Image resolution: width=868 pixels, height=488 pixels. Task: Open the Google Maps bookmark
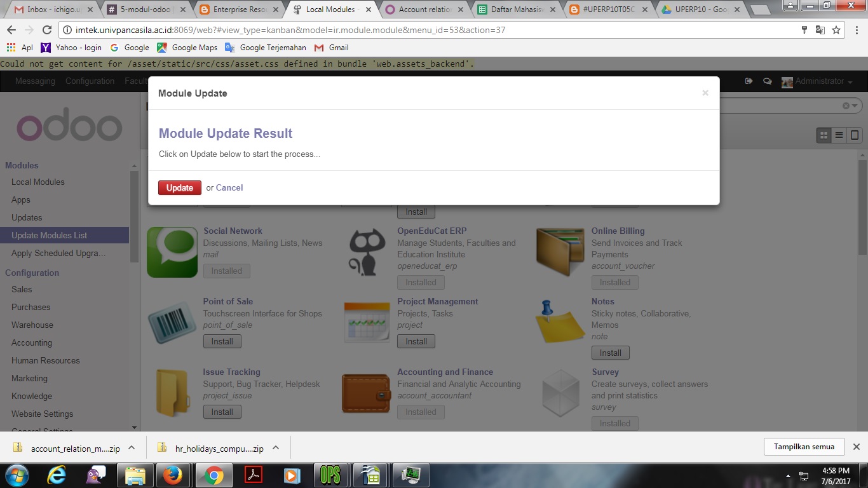(x=187, y=48)
